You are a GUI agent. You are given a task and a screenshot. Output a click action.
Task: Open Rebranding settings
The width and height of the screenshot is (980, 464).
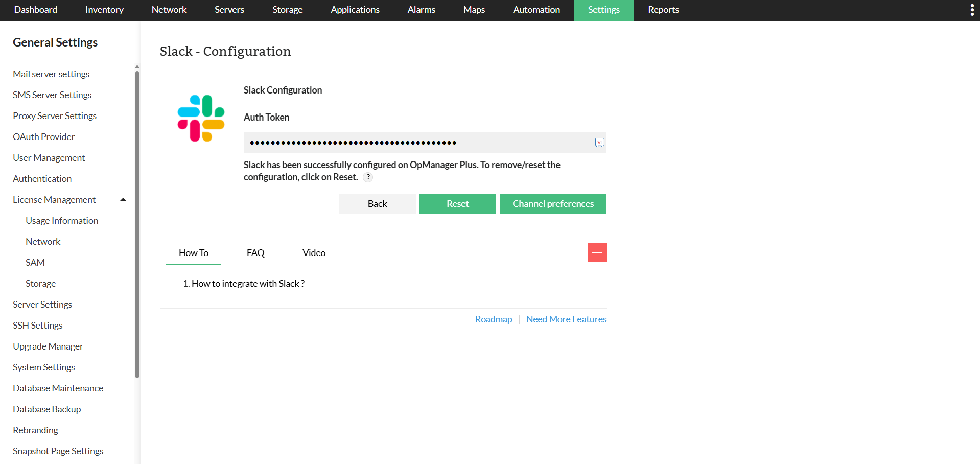coord(36,430)
